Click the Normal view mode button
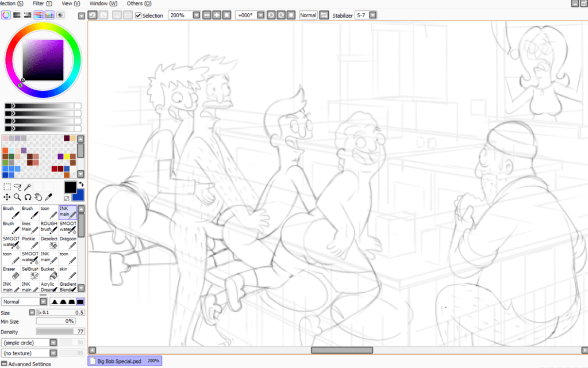Image resolution: width=588 pixels, height=368 pixels. tap(308, 15)
